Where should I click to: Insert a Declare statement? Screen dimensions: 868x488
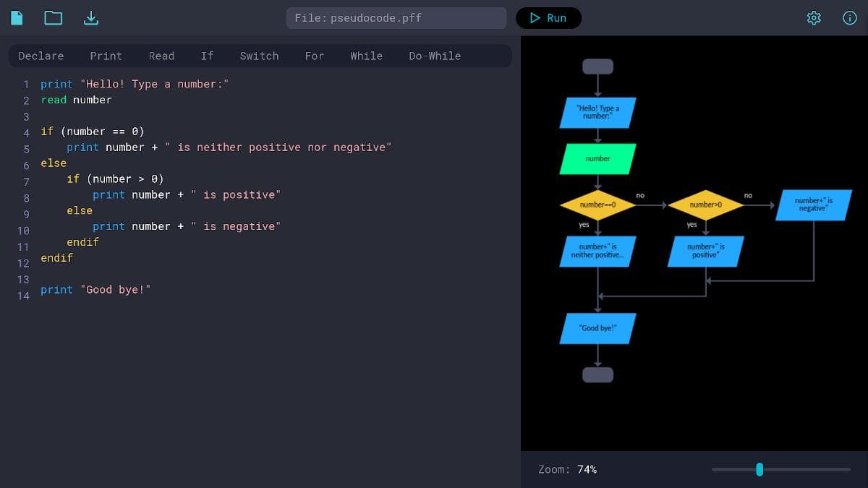[41, 56]
